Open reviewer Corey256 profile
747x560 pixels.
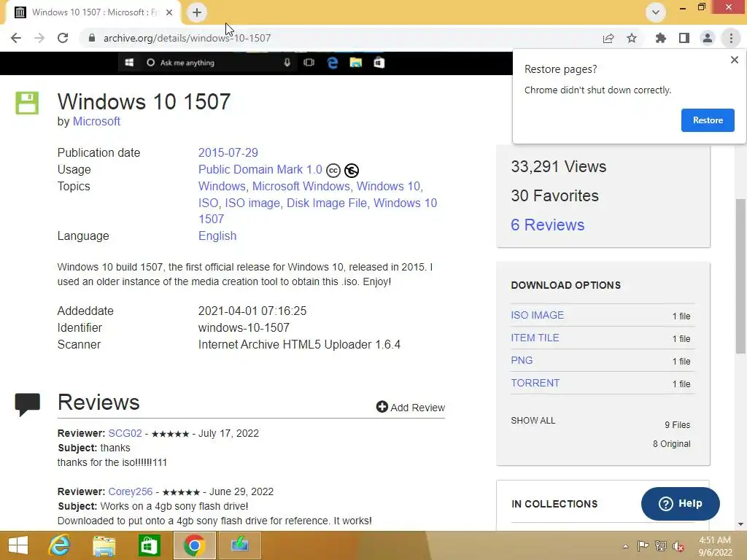pos(130,491)
